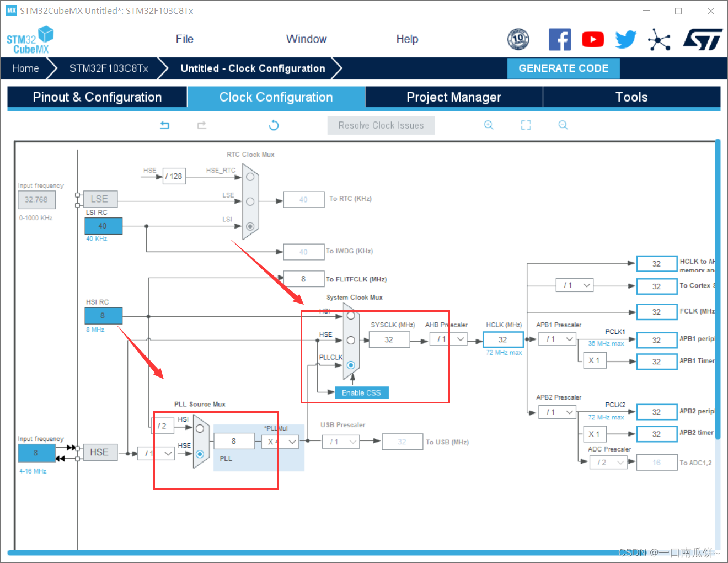Zoom in on the clock diagram
Screen dimensions: 728x563
pos(489,125)
